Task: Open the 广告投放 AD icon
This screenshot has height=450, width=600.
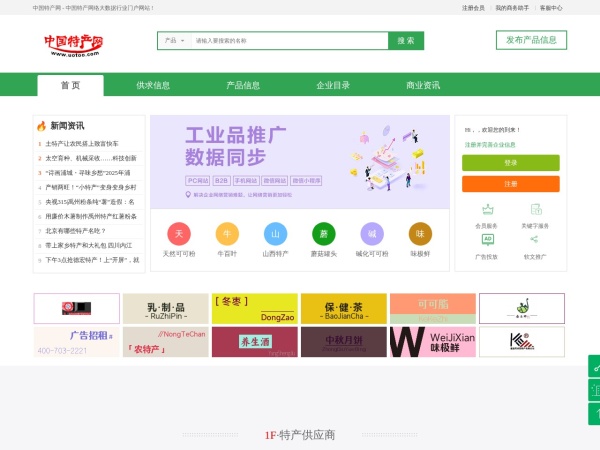Action: point(487,240)
